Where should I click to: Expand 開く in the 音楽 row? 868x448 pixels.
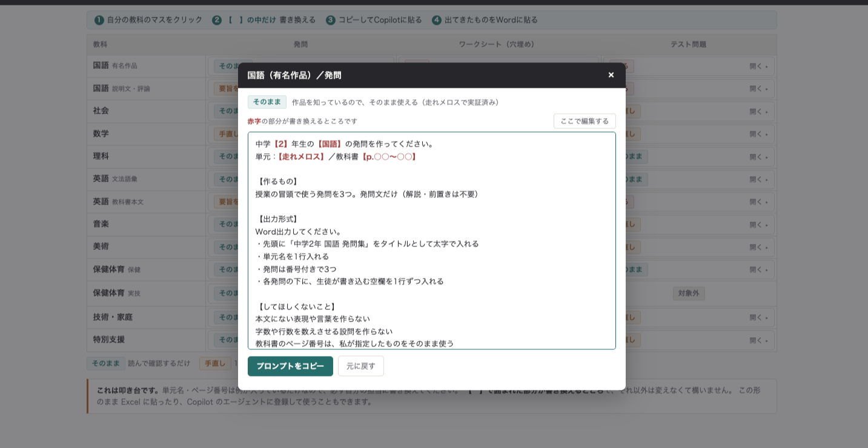tap(758, 225)
